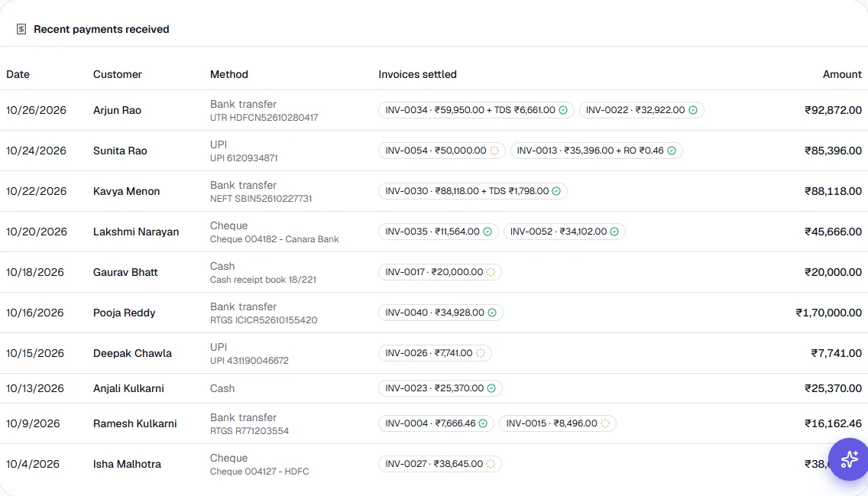The height and width of the screenshot is (496, 868).
Task: Click the green check icon on INV-0040 chip
Action: (491, 313)
